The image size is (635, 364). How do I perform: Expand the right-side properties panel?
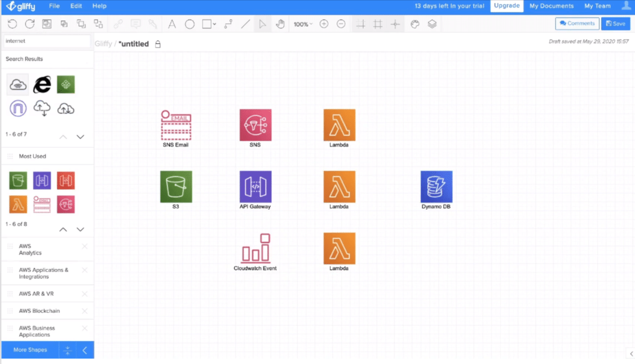631,354
